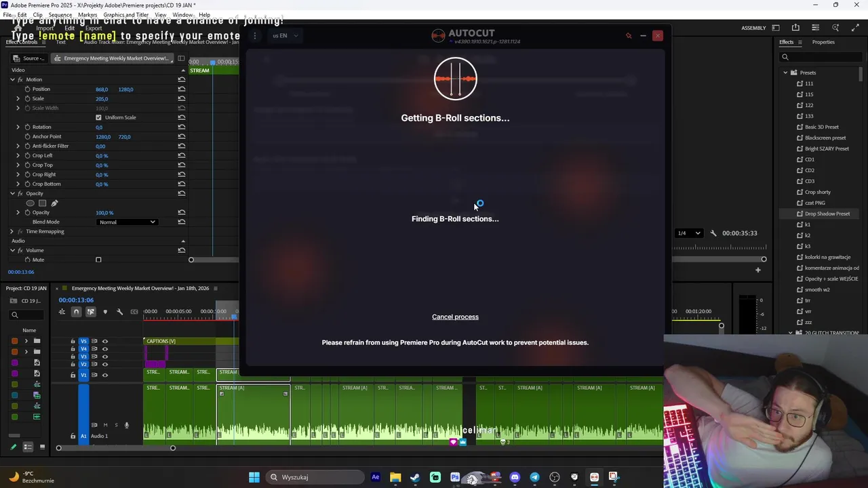The image size is (868, 488).
Task: Open Workspaces icon in header
Action: click(x=776, y=28)
